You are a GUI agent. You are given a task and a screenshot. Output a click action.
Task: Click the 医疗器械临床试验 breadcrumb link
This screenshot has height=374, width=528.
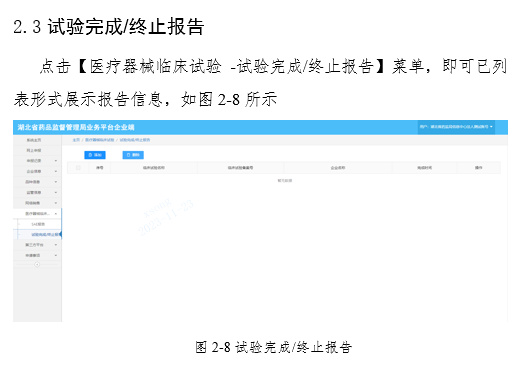click(99, 140)
